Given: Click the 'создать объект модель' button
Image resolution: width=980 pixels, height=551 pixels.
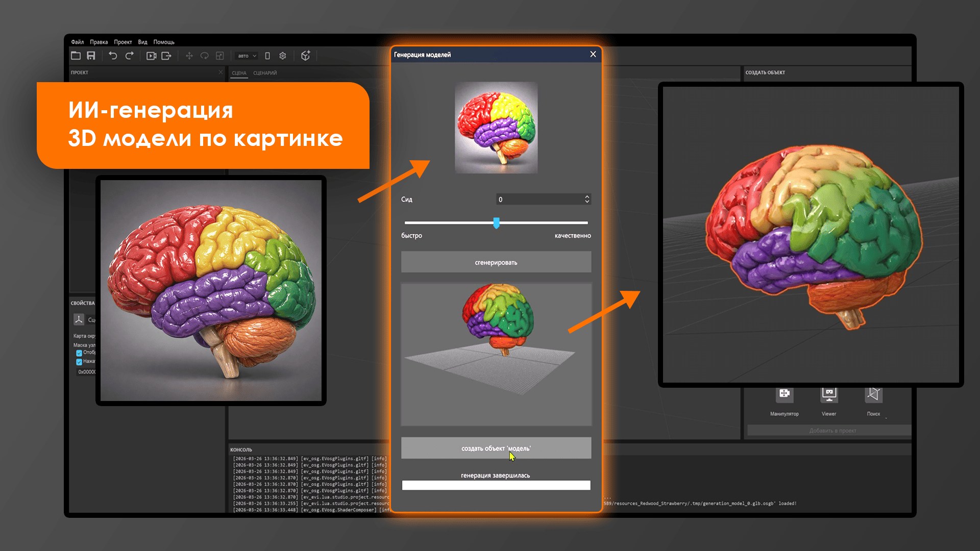Looking at the screenshot, I should (x=496, y=448).
